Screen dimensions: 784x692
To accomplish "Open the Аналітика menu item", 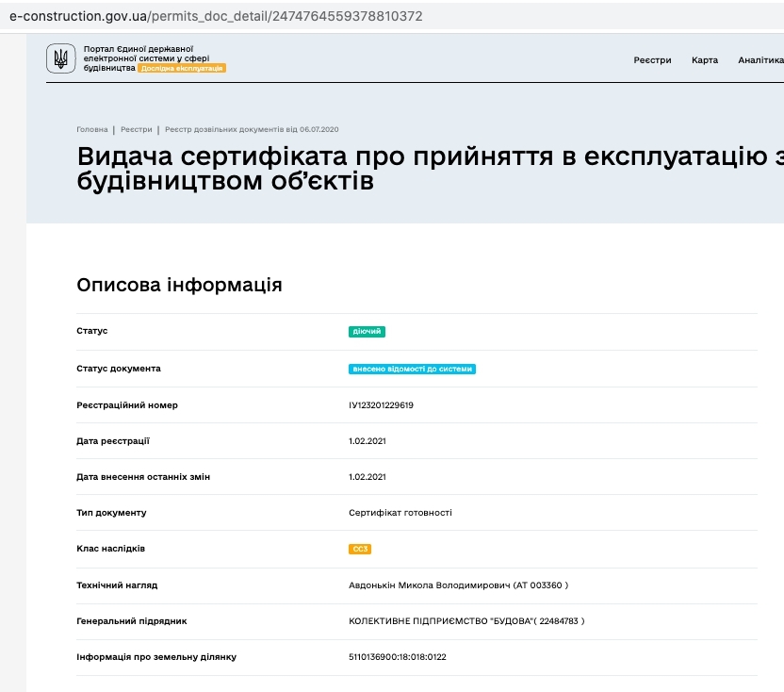I will 760,60.
